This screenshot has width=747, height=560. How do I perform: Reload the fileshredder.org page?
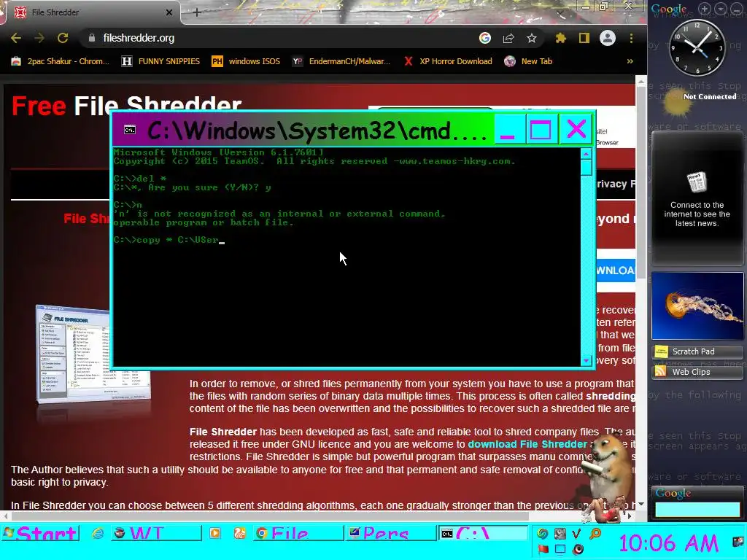click(x=63, y=38)
